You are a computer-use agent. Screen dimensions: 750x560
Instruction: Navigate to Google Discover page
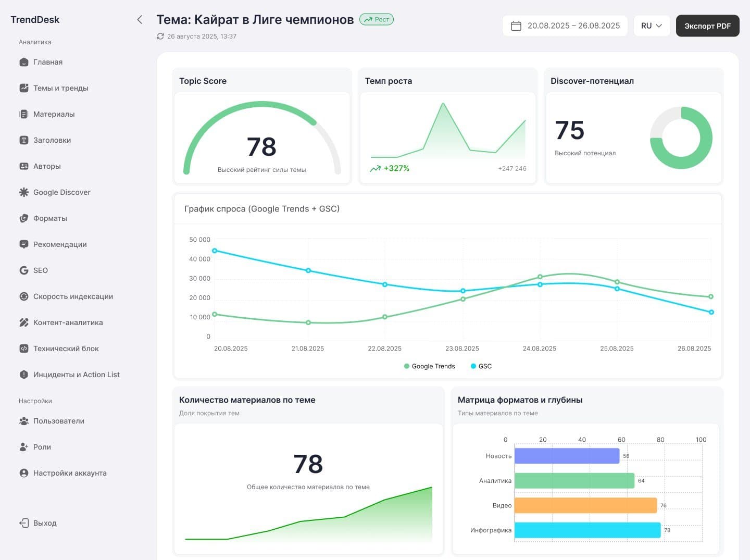coord(62,192)
